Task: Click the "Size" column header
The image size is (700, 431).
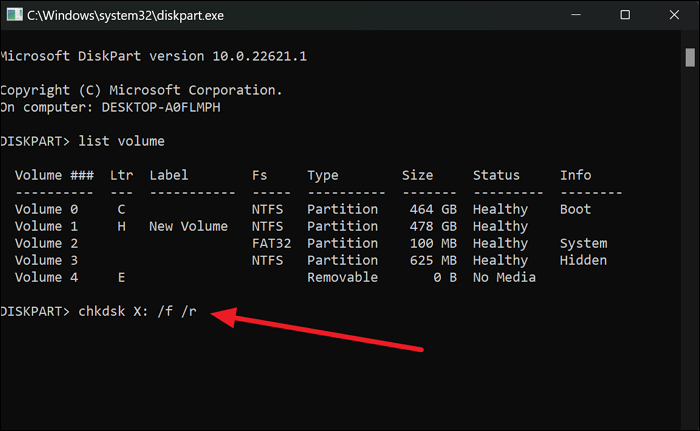Action: (x=418, y=176)
